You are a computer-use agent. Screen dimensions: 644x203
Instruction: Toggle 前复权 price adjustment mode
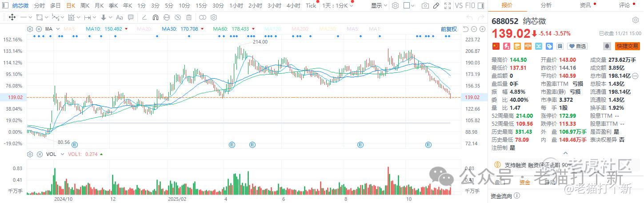click(x=449, y=29)
